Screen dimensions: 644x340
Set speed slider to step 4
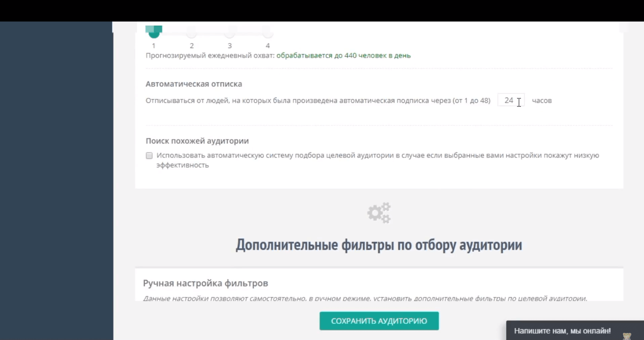pyautogui.click(x=267, y=33)
